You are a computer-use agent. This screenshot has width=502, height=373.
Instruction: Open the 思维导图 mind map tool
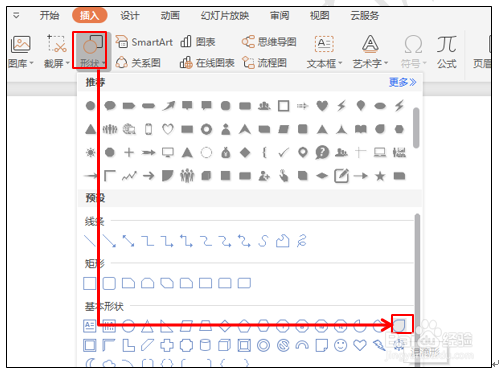coord(269,42)
